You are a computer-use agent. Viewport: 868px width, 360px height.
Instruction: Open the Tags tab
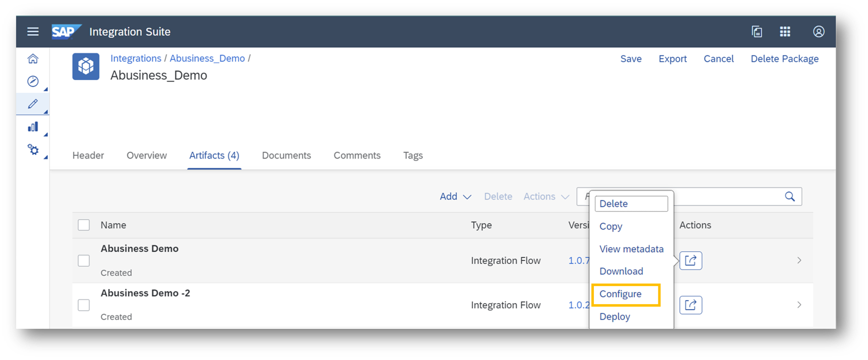coord(413,156)
